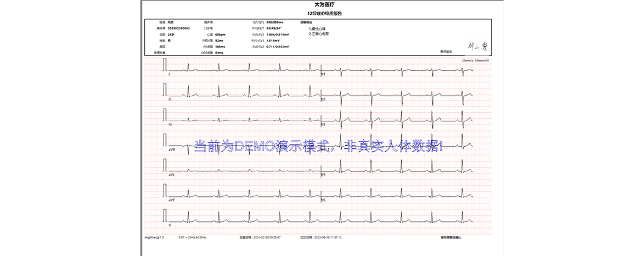Screen dimensions: 644x256
Task: Click the aVF lead label
Action: [x=172, y=200]
